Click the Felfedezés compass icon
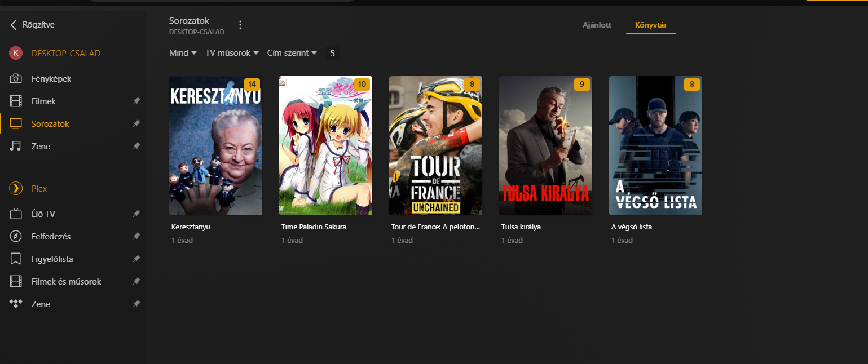The width and height of the screenshot is (868, 364). [16, 237]
